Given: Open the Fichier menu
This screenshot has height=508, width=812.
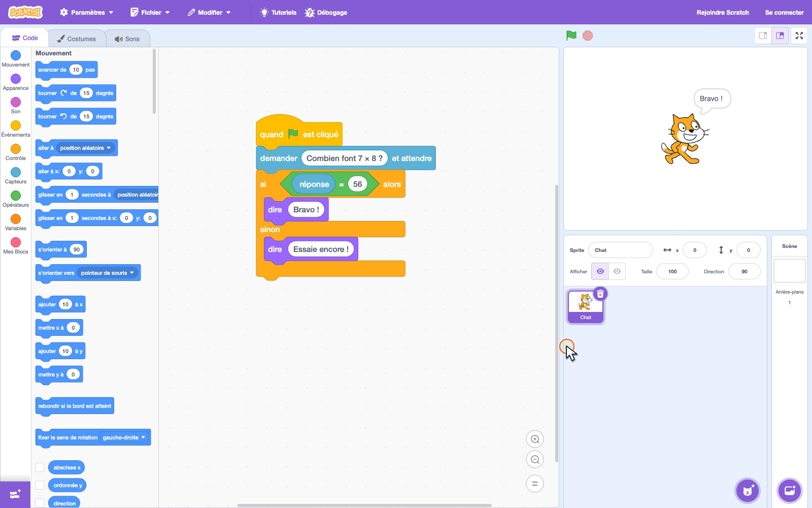Looking at the screenshot, I should [x=150, y=12].
